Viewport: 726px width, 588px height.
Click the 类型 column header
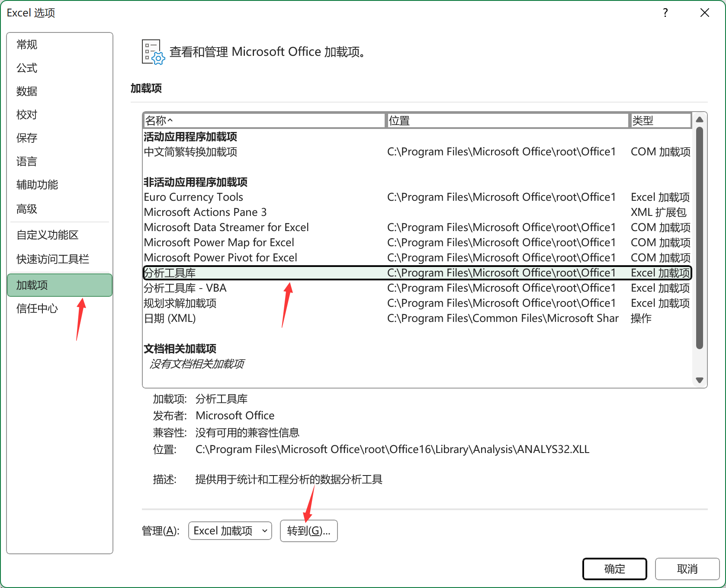pyautogui.click(x=660, y=120)
